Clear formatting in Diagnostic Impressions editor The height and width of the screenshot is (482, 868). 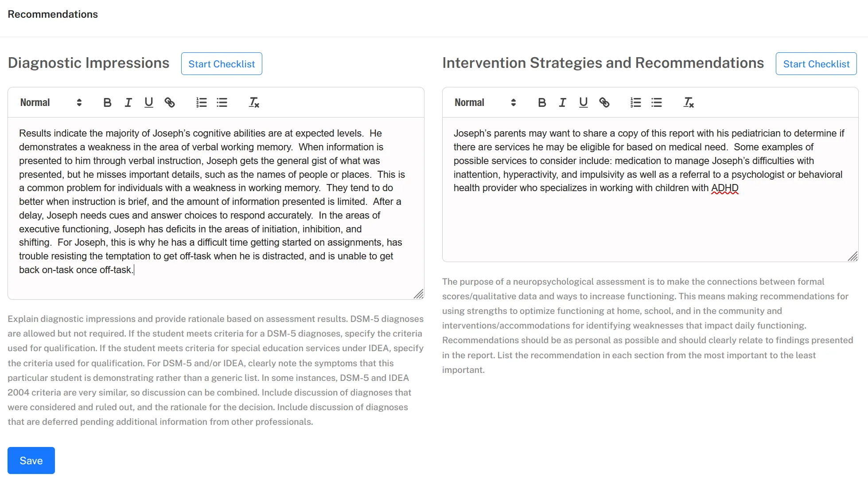(254, 102)
